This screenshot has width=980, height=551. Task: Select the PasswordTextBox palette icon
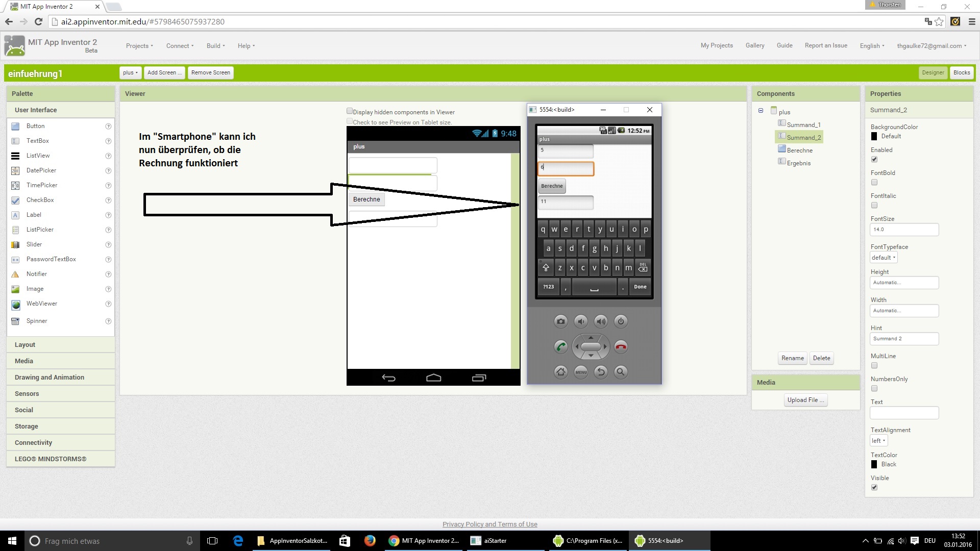(x=15, y=259)
